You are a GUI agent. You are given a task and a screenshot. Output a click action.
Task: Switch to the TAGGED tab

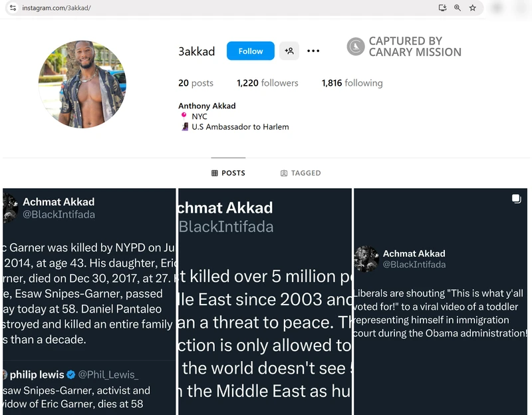tap(302, 172)
